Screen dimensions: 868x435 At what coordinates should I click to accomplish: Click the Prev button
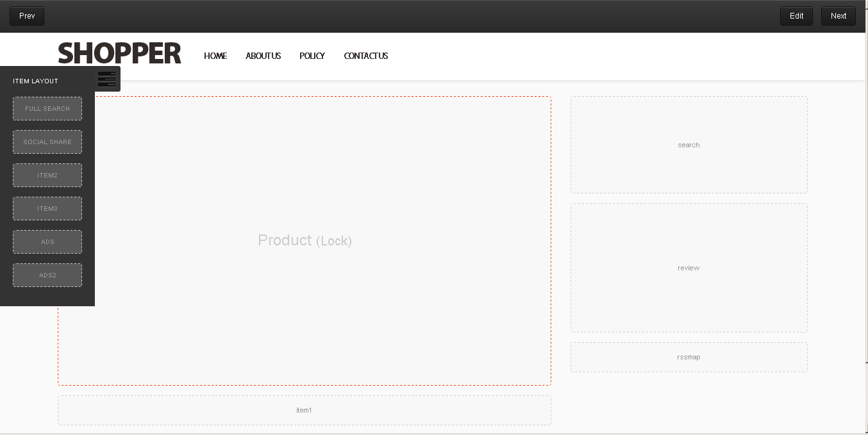click(27, 16)
